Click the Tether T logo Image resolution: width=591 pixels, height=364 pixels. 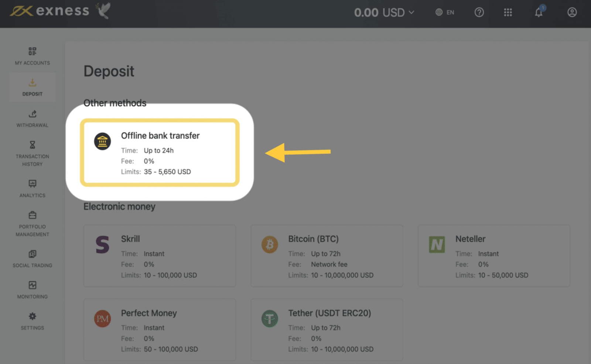tap(270, 319)
